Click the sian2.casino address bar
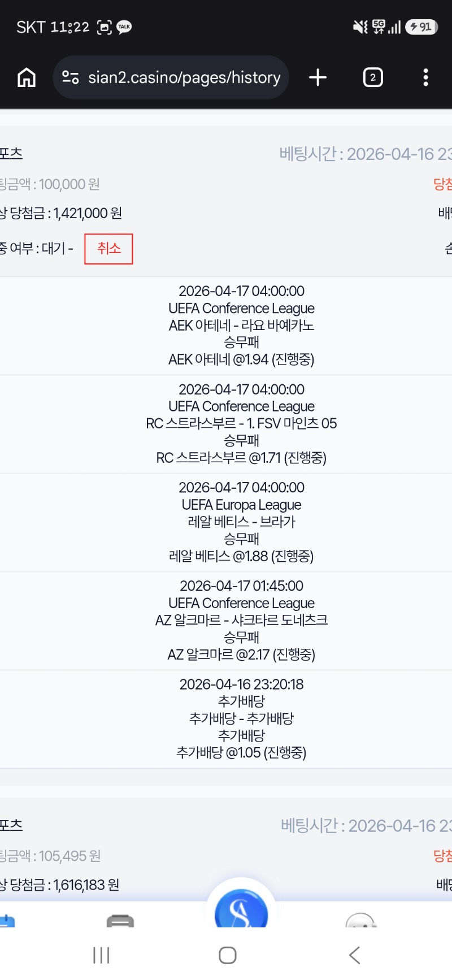452x980 pixels. tap(184, 77)
